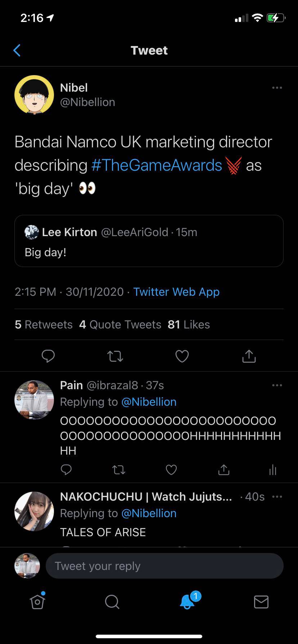The width and height of the screenshot is (298, 644).
Task: Show the 5 Retweets list
Action: (x=44, y=325)
